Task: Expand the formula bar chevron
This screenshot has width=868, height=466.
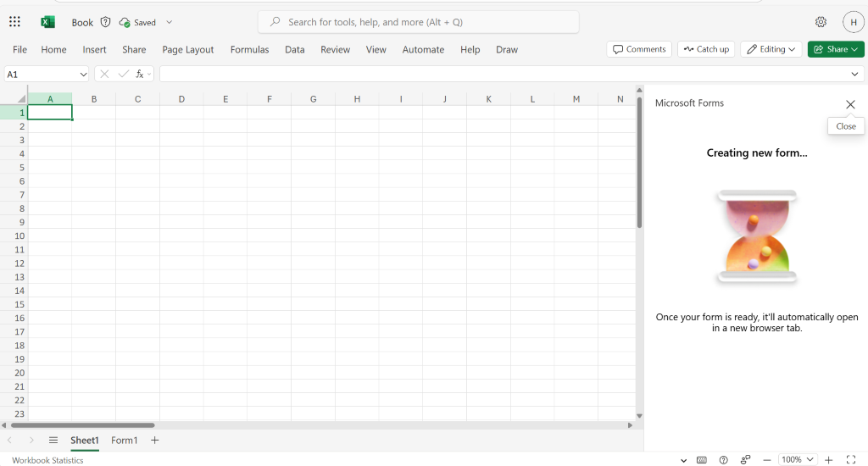Action: pyautogui.click(x=854, y=75)
